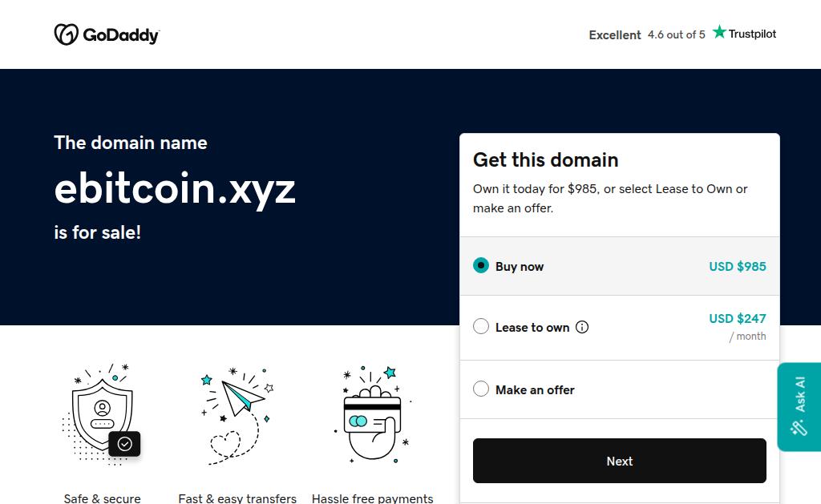Click the Safe & secure label
Image resolution: width=821 pixels, height=504 pixels.
[x=103, y=498]
